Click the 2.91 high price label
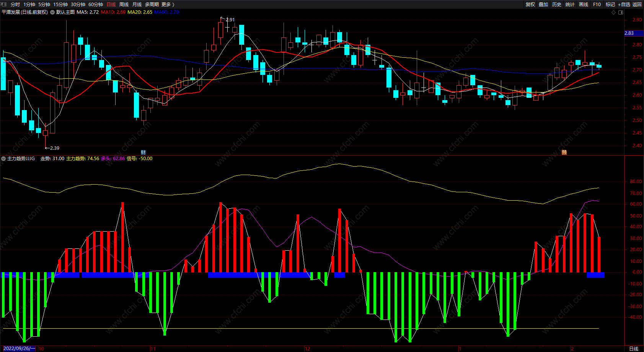This screenshot has height=352, width=644. point(230,20)
